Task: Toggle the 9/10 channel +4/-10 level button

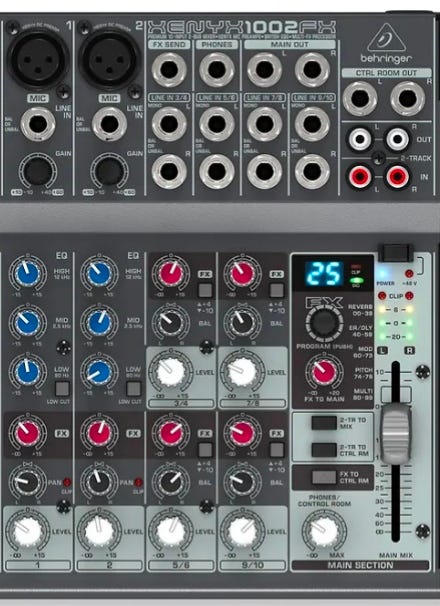Action: coord(277,450)
